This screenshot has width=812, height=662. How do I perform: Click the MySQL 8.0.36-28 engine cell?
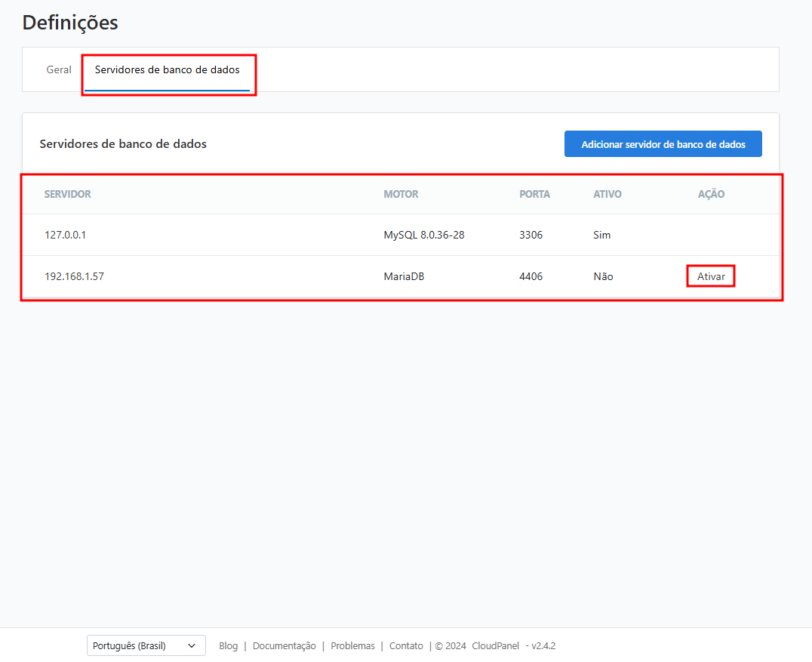[423, 235]
